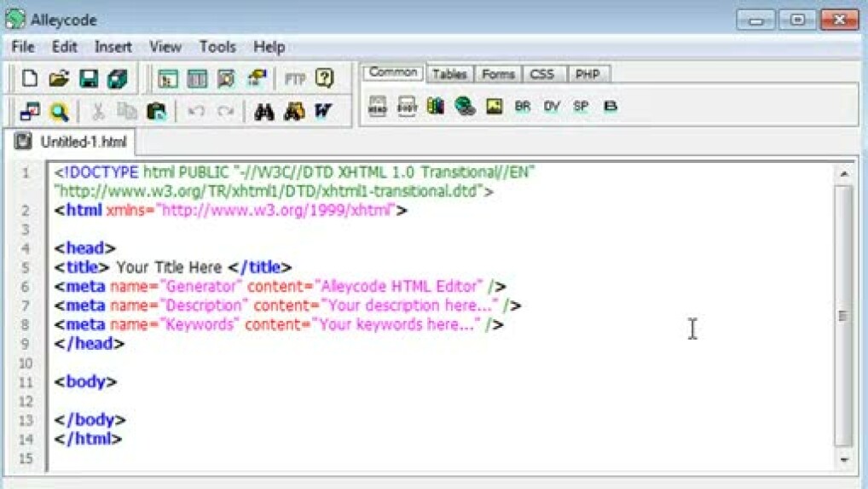This screenshot has height=489, width=868.
Task: Insert a span with the SP icon
Action: [x=581, y=107]
